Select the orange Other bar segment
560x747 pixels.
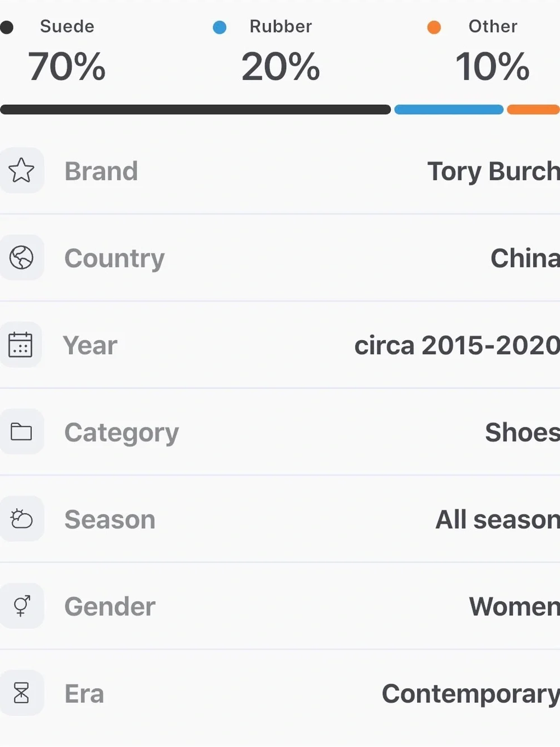(x=533, y=109)
